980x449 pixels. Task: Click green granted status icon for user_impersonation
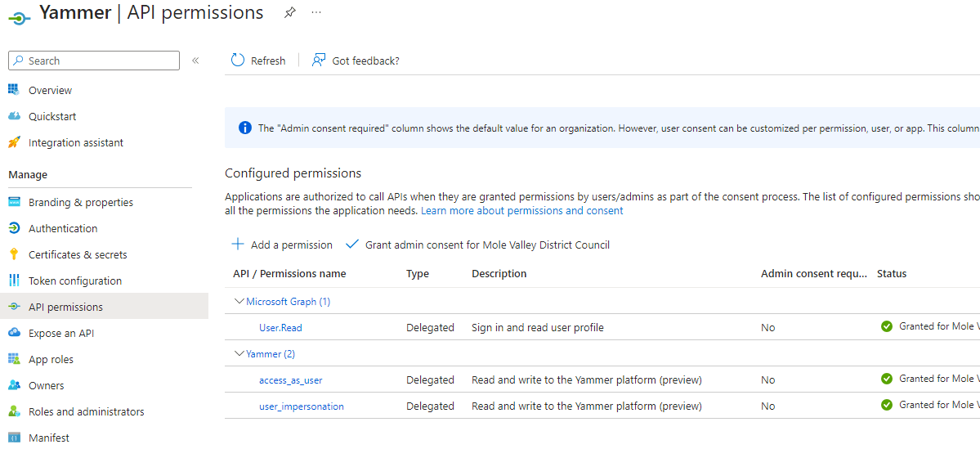(886, 405)
